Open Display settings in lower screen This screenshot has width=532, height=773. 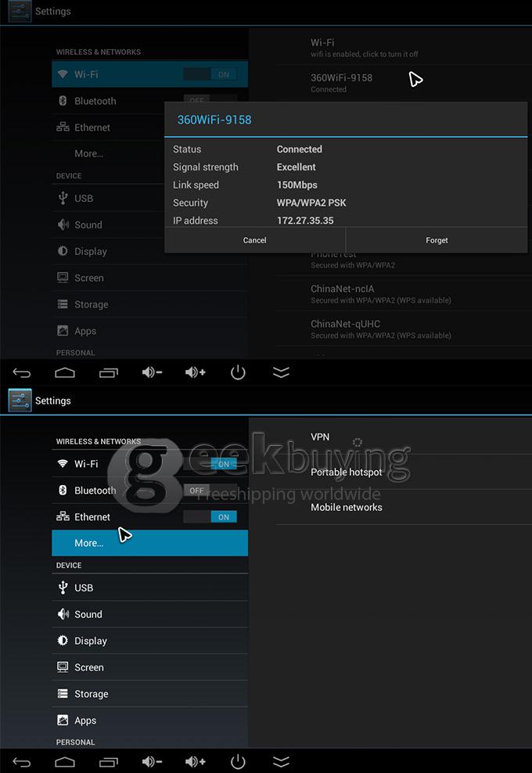150,641
